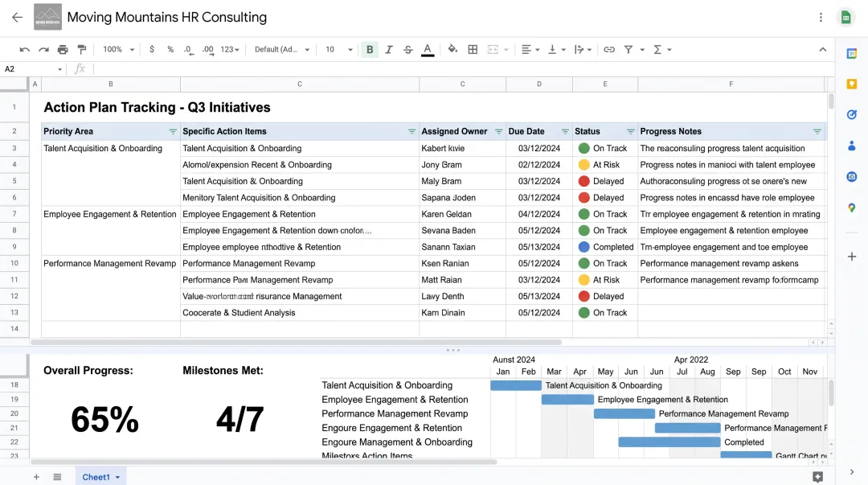Select the 4/7 milestones value
This screenshot has width=868, height=485.
[240, 419]
